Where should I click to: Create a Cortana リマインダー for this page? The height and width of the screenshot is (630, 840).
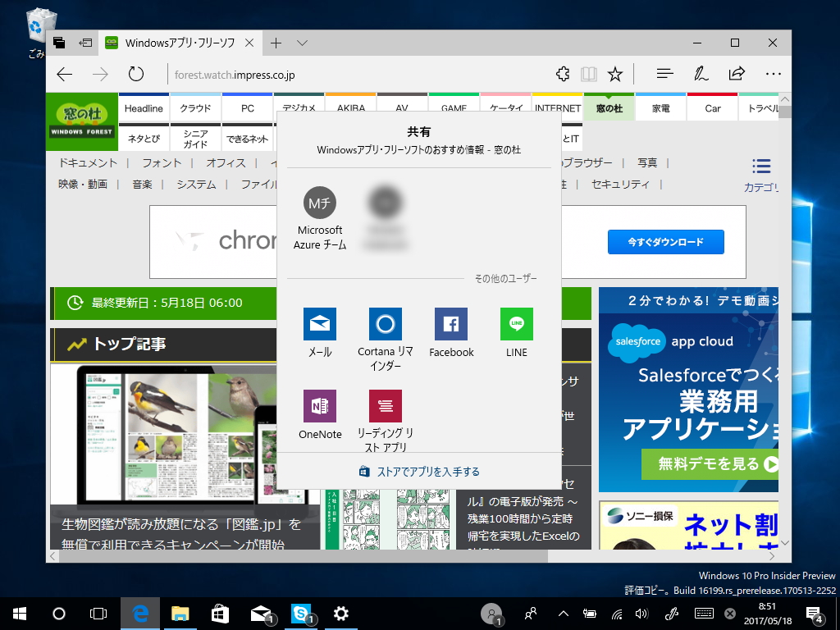click(x=385, y=323)
